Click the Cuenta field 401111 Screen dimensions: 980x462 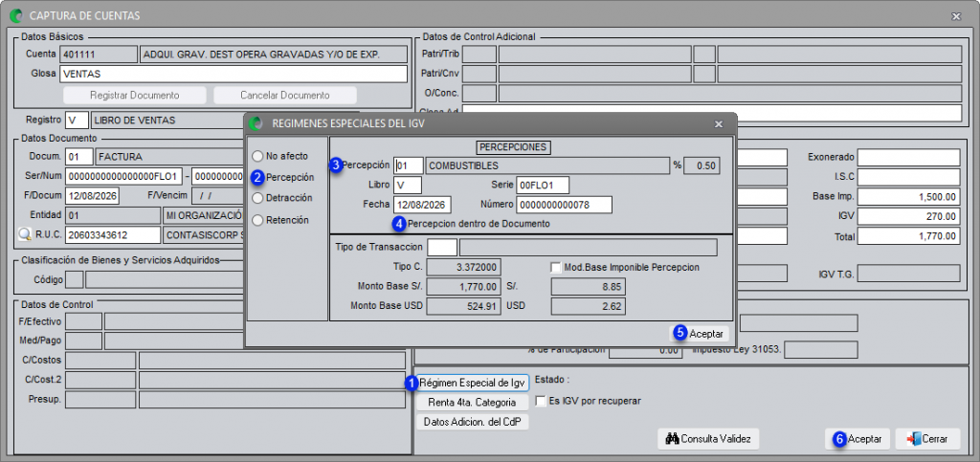click(x=99, y=55)
